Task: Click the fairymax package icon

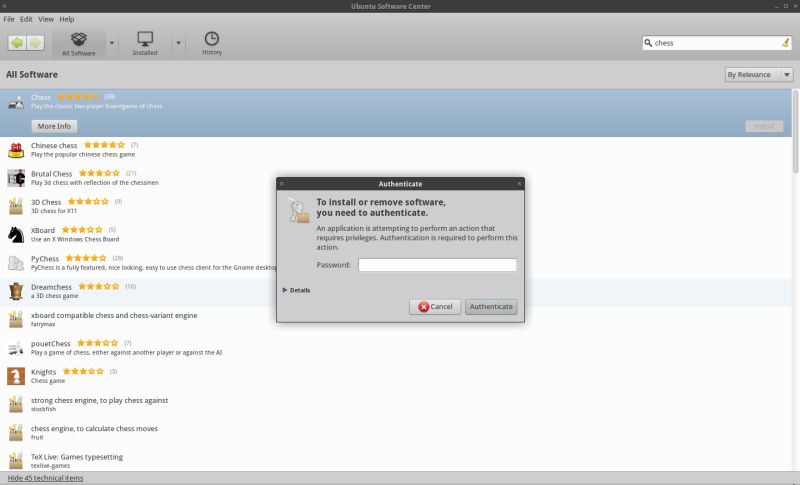Action: 16,319
